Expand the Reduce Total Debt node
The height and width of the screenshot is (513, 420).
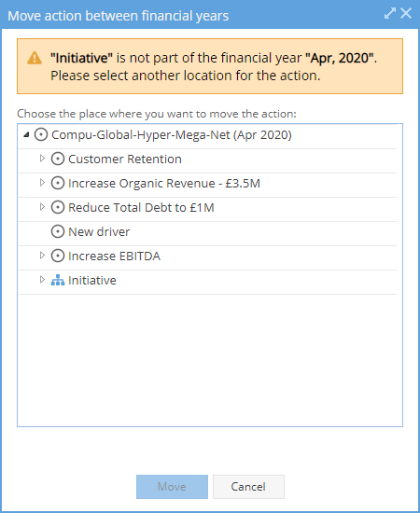tap(42, 207)
